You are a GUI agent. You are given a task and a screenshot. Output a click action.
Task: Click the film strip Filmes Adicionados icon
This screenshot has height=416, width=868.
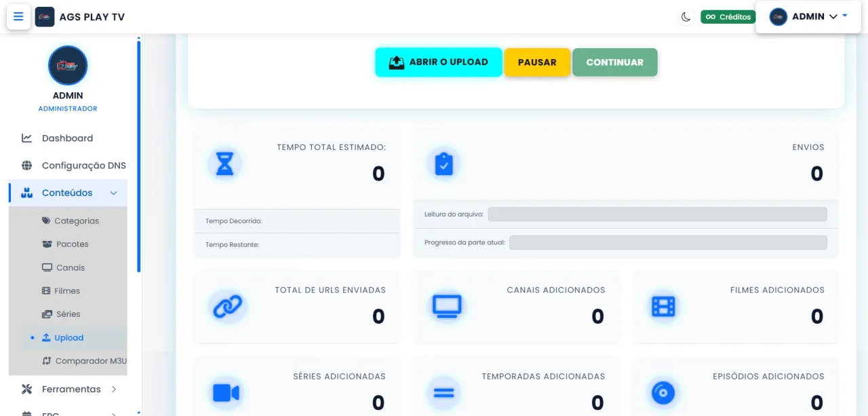[x=663, y=307]
